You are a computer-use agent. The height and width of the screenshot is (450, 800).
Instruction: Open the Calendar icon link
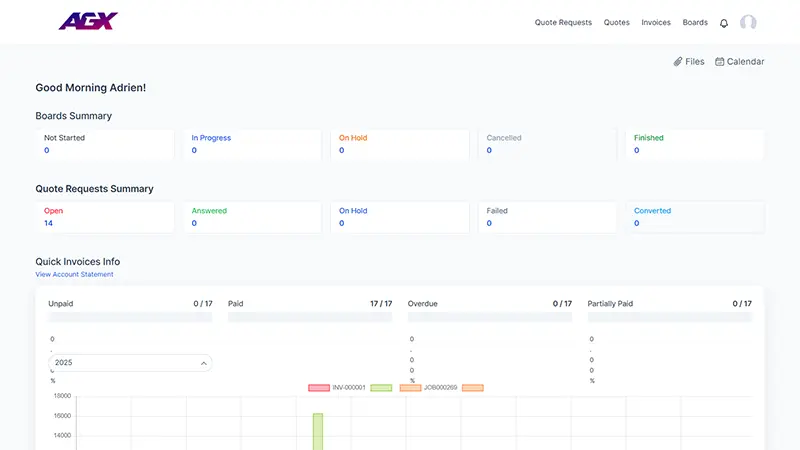(x=720, y=62)
